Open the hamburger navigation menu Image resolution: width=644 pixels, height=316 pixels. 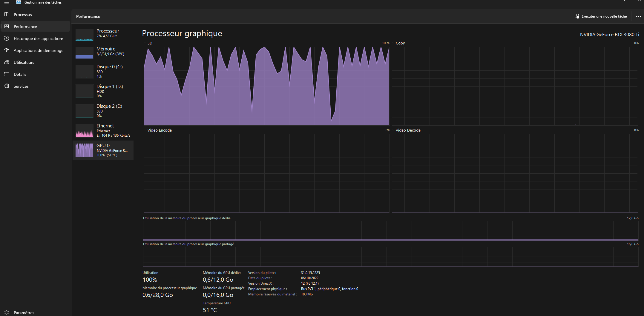pyautogui.click(x=6, y=2)
